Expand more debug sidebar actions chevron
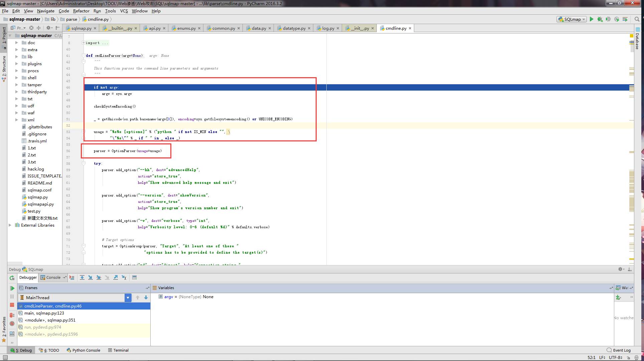Viewport: 644px width, 361px height. pos(12,343)
